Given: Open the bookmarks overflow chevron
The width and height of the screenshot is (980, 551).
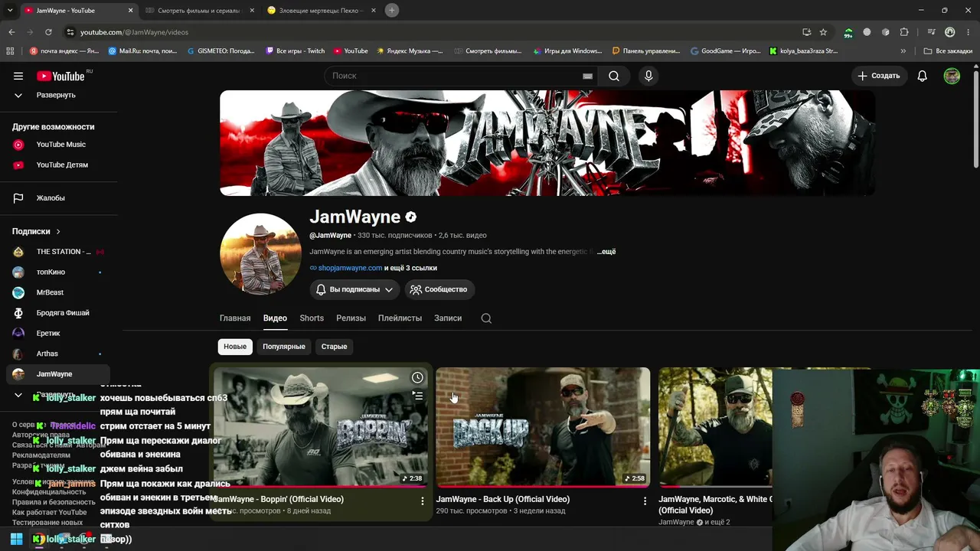Looking at the screenshot, I should 903,51.
